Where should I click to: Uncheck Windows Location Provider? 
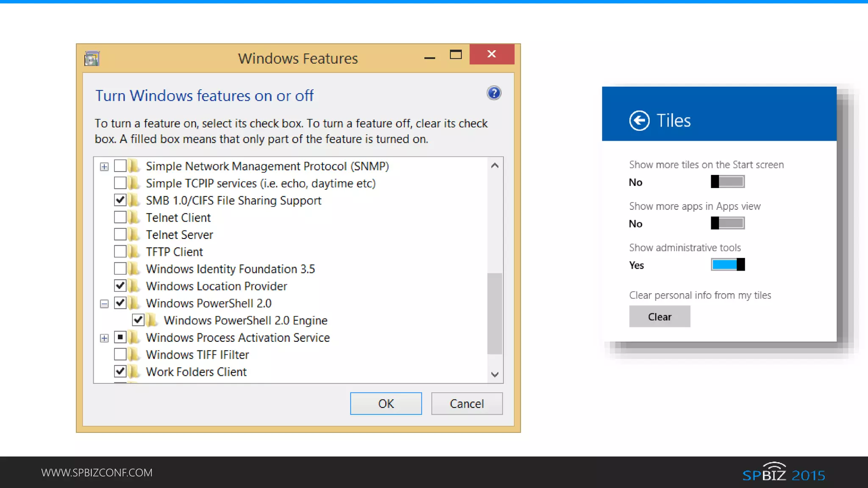coord(120,286)
